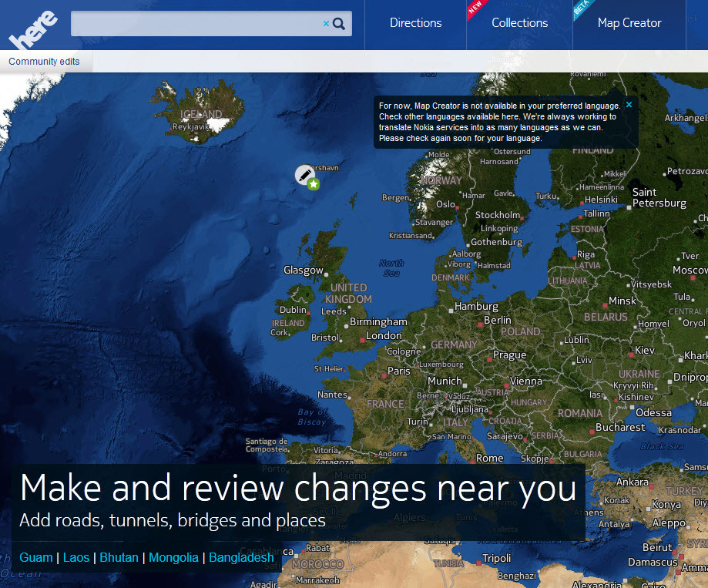
Task: Dismiss the language notification with the x
Action: (629, 104)
